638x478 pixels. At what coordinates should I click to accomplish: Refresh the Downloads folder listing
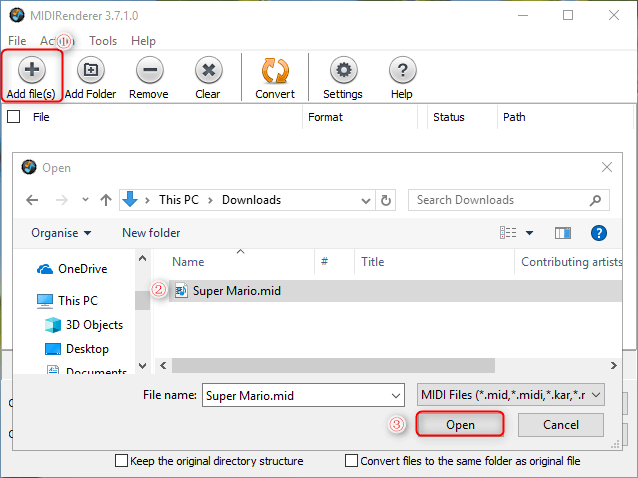pyautogui.click(x=387, y=200)
